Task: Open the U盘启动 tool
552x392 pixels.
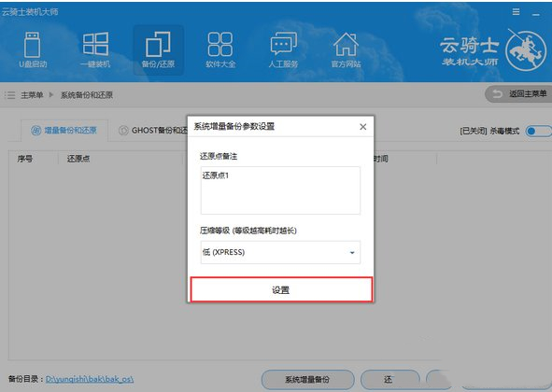Action: tap(33, 49)
